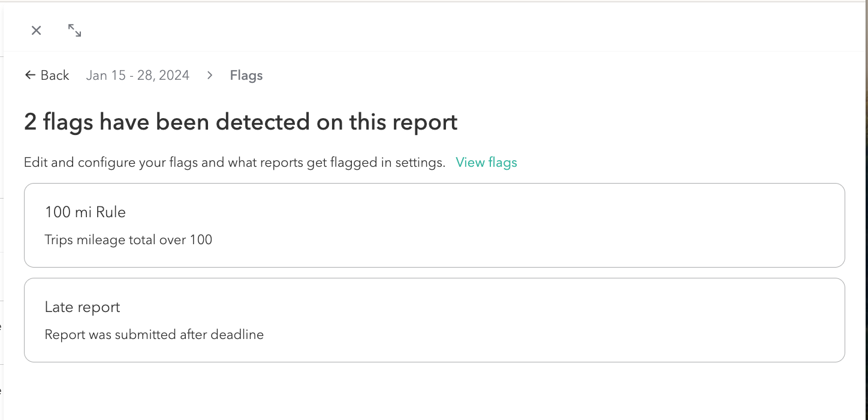Click the X close icon on the panel
The width and height of the screenshot is (868, 420).
pos(36,30)
